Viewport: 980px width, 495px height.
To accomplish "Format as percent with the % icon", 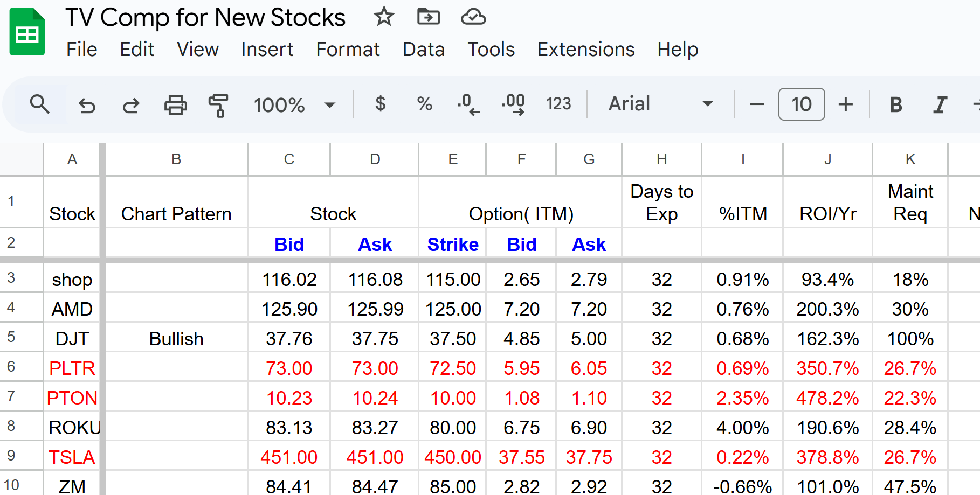I will 425,103.
